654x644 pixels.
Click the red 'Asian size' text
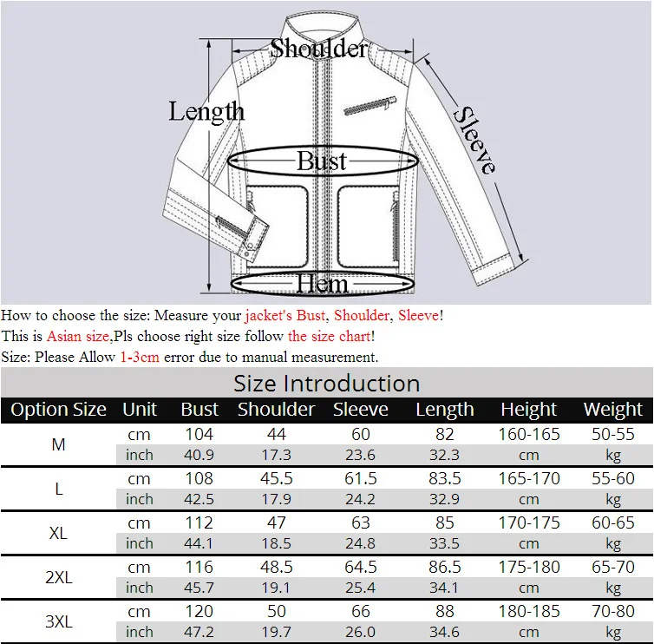[78, 336]
